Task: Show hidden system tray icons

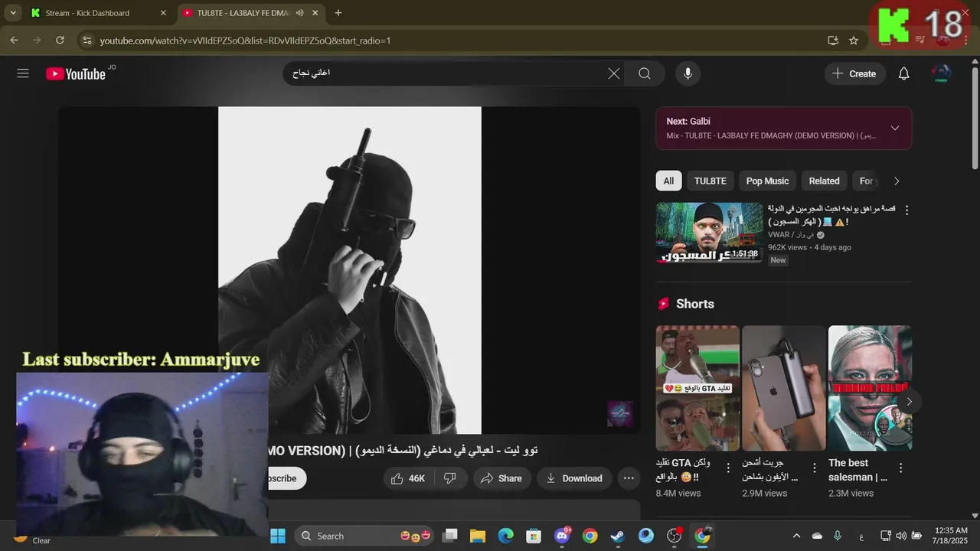Action: (796, 536)
